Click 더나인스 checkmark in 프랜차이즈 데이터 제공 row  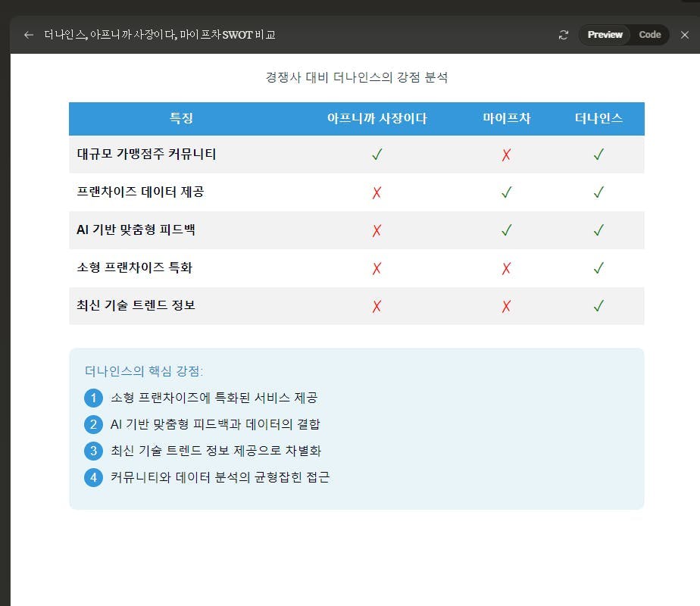(x=598, y=192)
